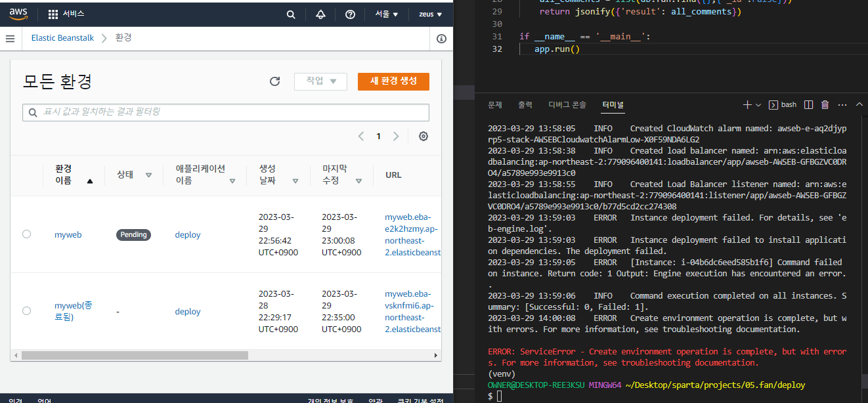The width and height of the screenshot is (868, 403).
Task: Select the bash terminal label
Action: 783,105
